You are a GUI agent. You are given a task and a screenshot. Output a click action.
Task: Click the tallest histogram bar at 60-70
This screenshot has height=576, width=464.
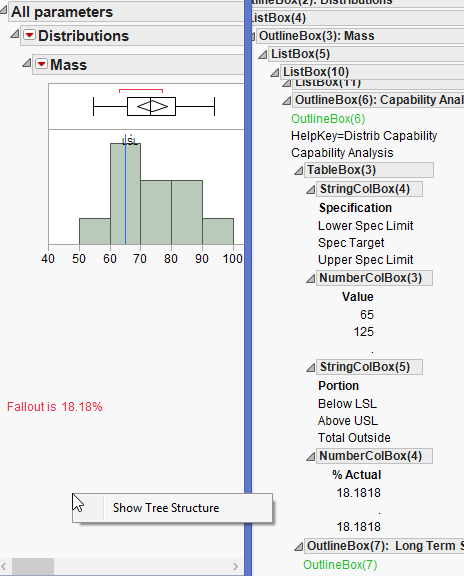(125, 194)
